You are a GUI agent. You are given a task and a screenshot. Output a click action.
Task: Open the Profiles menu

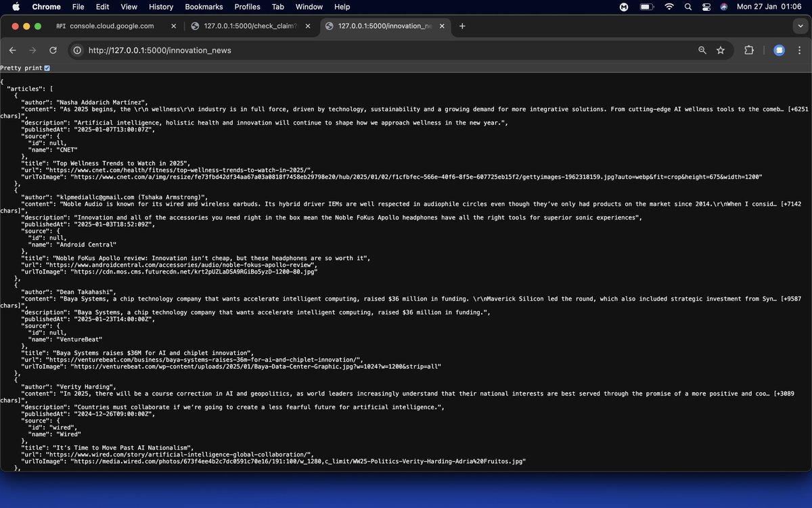coord(247,7)
